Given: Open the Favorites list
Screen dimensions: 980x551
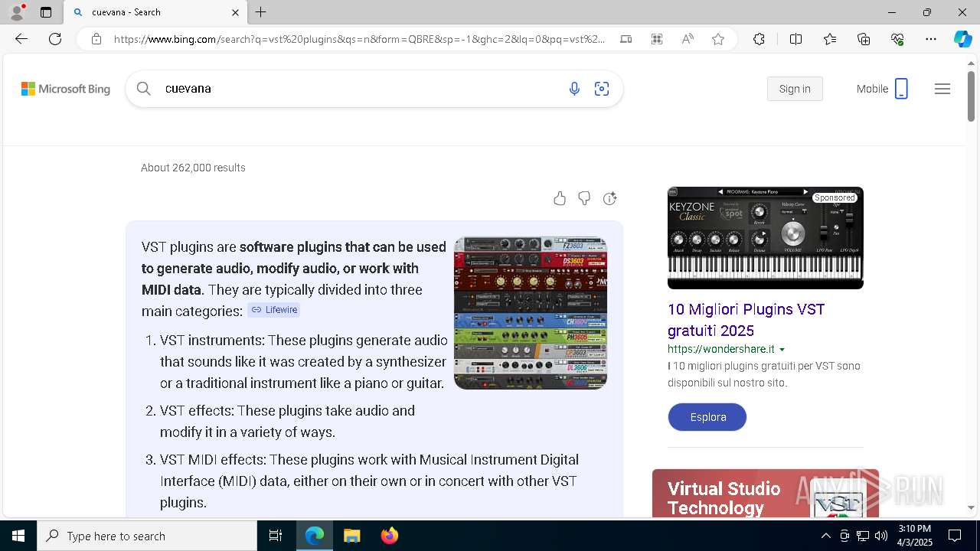Looking at the screenshot, I should click(830, 39).
